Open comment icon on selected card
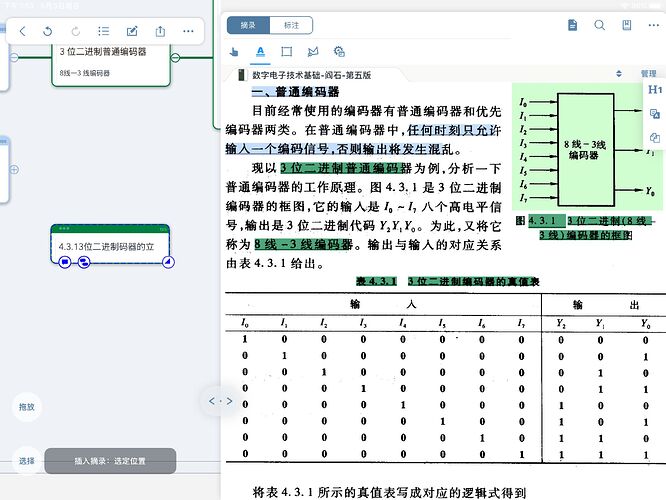This screenshot has height=500, width=666. [65, 262]
